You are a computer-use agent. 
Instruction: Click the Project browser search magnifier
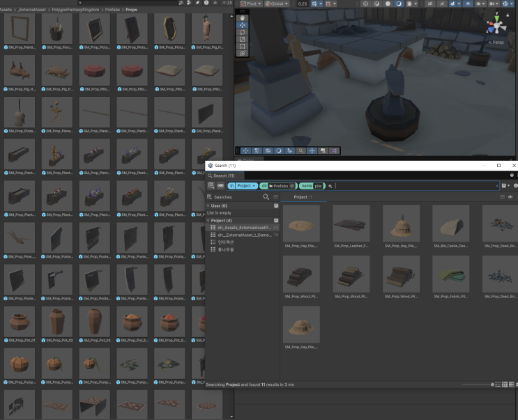pos(80,3)
